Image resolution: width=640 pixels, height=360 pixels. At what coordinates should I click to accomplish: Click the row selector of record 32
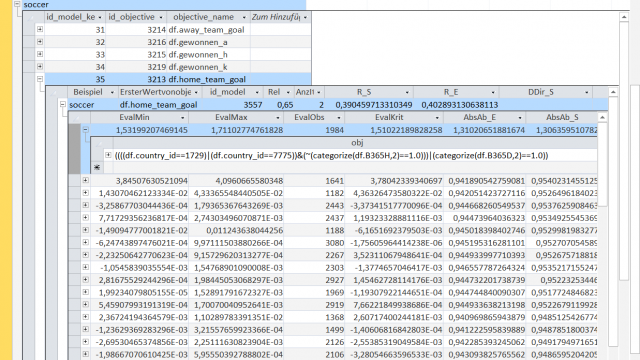click(29, 42)
